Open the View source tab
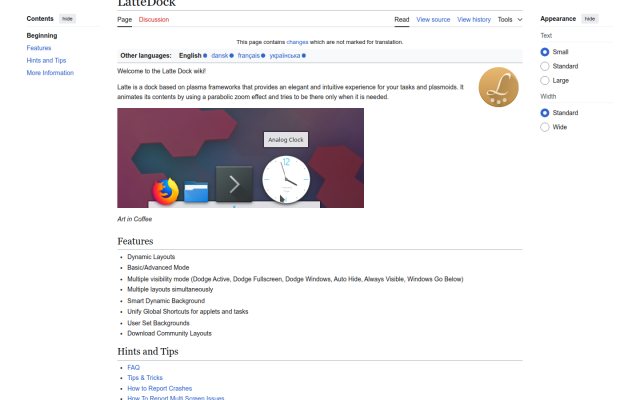 pyautogui.click(x=433, y=20)
